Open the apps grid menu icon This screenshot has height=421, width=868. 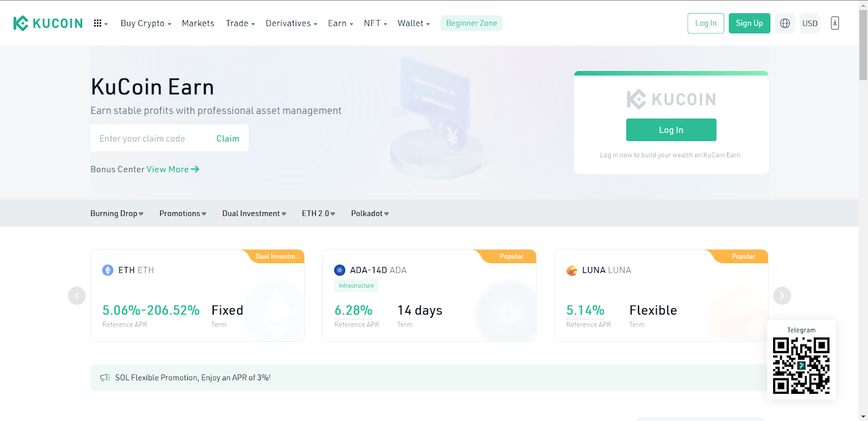98,23
